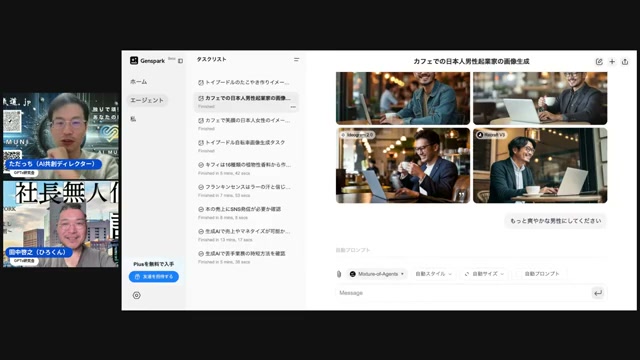Viewport: 640px width, 360px height.
Task: Open image of man typing by the window
Action: (540, 165)
